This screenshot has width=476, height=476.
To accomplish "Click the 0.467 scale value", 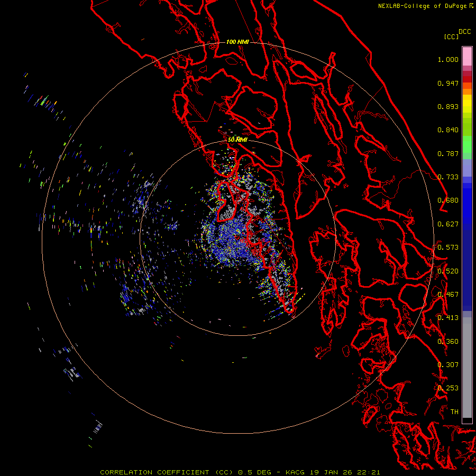I will click(448, 295).
